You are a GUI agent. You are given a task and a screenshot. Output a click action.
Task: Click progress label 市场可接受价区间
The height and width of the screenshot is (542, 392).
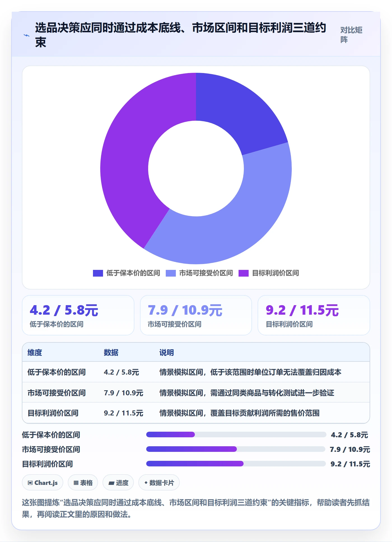coord(51,449)
